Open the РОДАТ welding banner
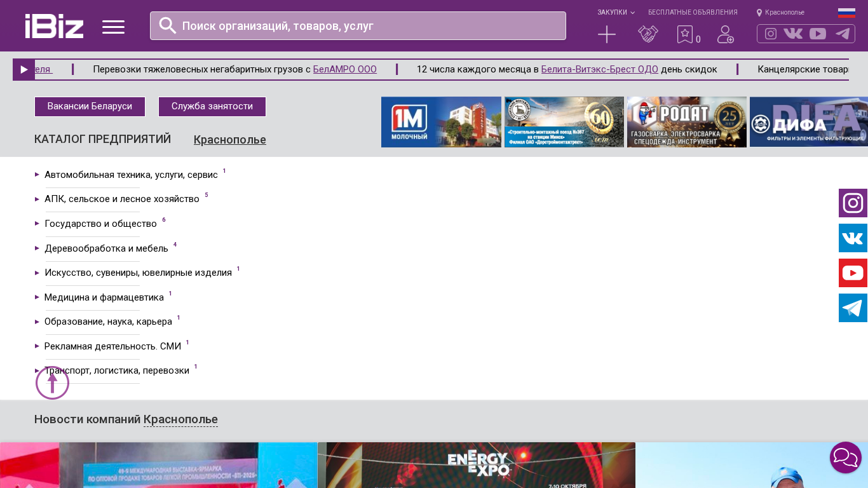Viewport: 868px width, 488px height. (687, 122)
